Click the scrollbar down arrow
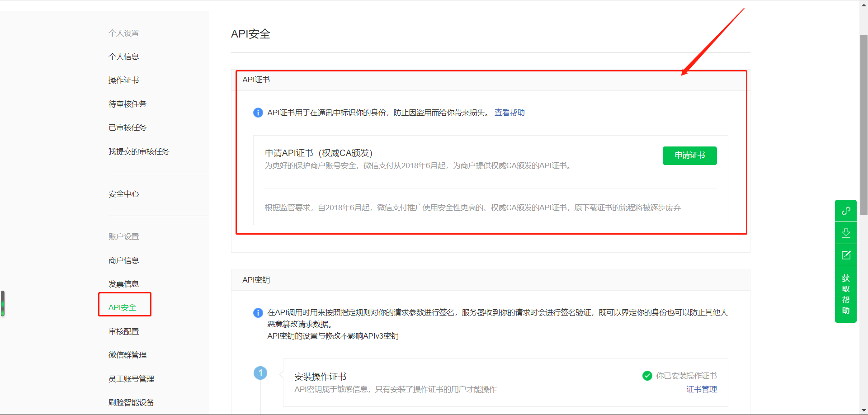868x415 pixels. (863, 410)
